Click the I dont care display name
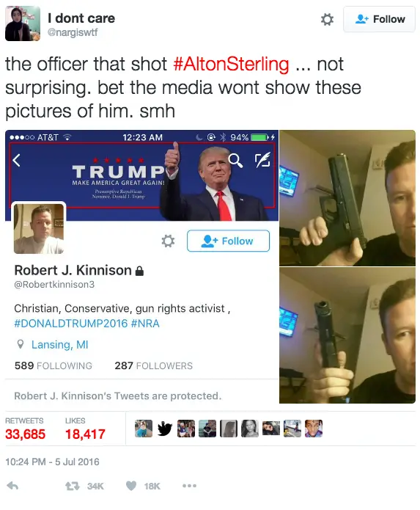Viewport: 420px width, 510px height. (x=81, y=18)
